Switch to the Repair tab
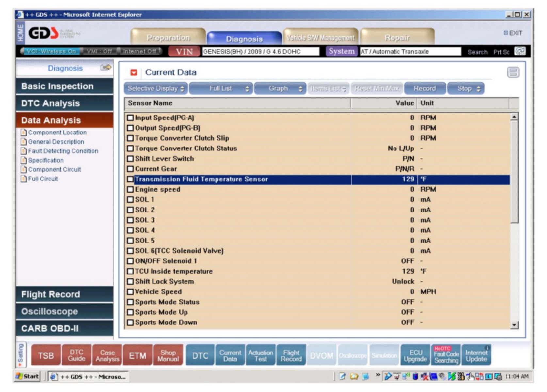 tap(397, 38)
